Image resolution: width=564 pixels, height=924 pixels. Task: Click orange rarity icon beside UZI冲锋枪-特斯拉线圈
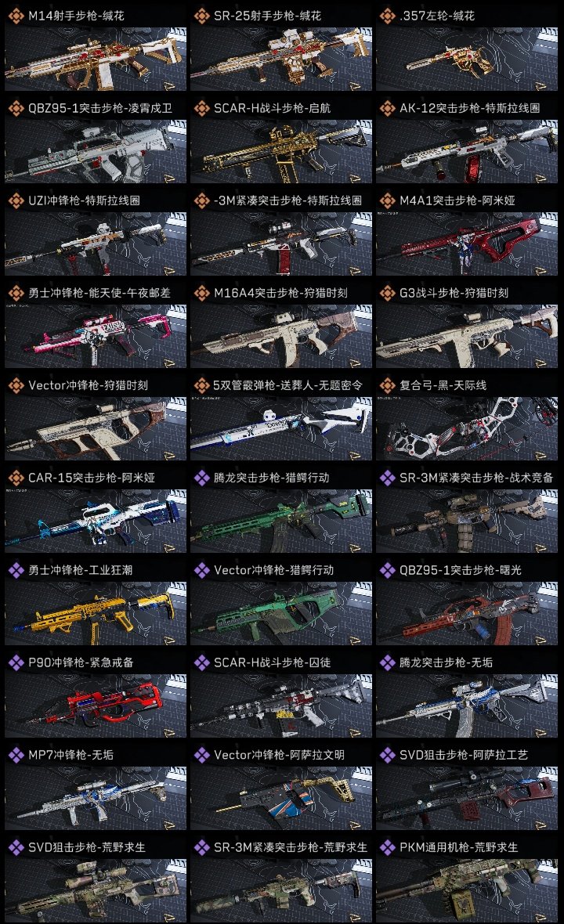16,201
